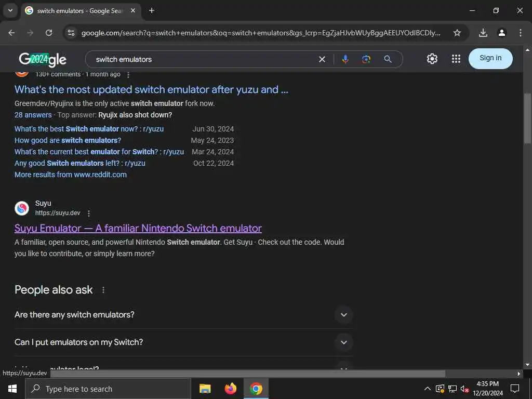
Task: Open options for the Reddit result
Action: 128,75
